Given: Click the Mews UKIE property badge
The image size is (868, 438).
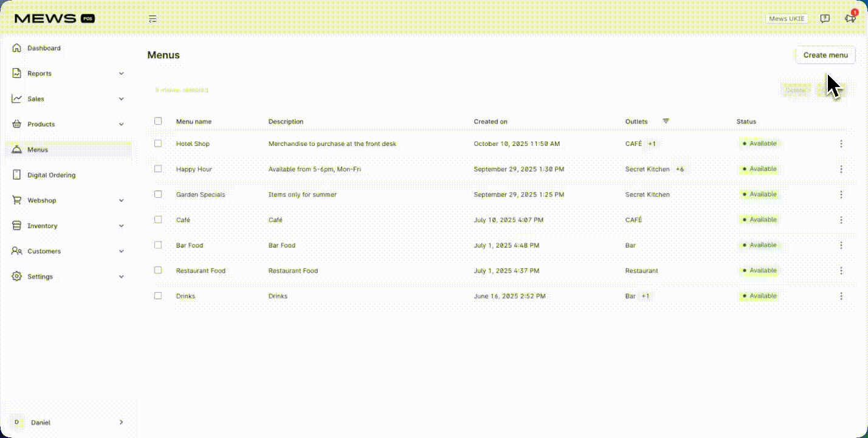Looking at the screenshot, I should pos(787,19).
